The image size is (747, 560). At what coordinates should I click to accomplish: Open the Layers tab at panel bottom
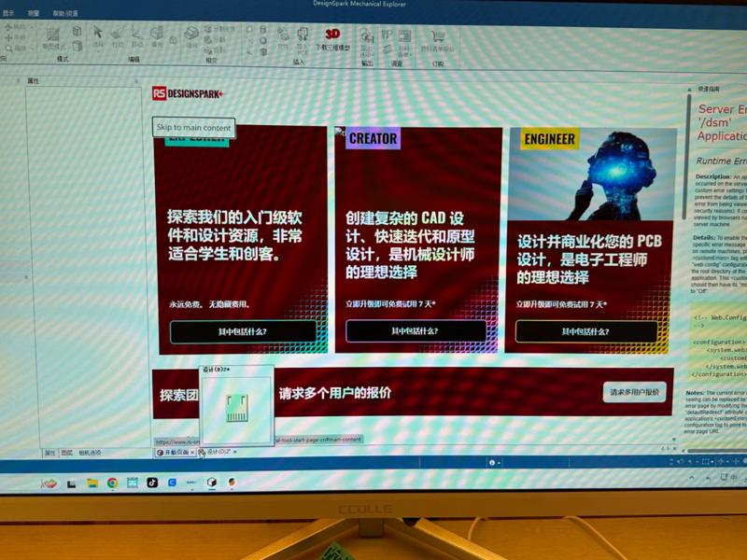pos(66,453)
